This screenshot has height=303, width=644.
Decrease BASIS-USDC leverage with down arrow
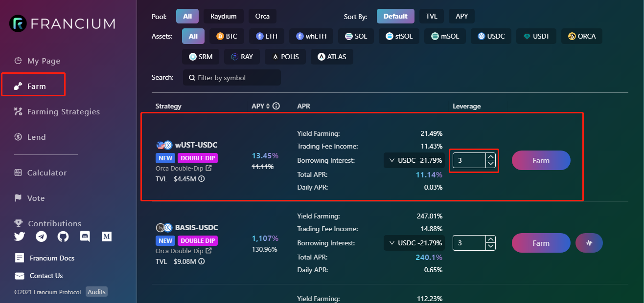point(491,246)
